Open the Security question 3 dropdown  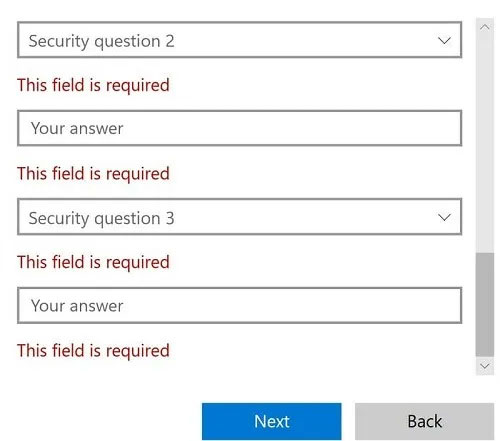point(239,217)
